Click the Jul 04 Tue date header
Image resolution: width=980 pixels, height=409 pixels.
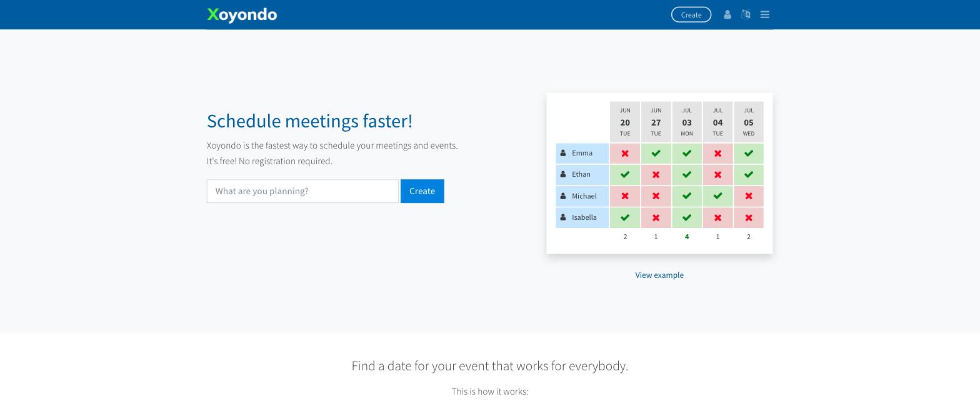pos(717,122)
